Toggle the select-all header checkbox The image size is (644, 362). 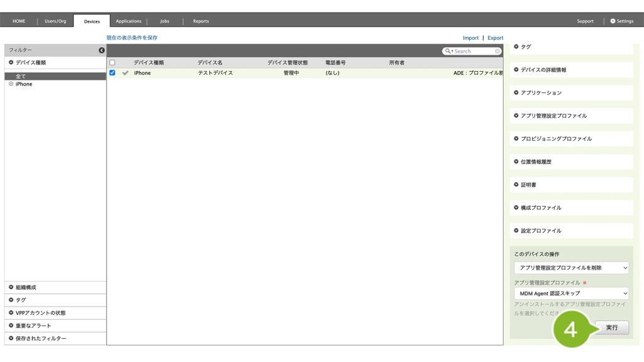(x=113, y=63)
